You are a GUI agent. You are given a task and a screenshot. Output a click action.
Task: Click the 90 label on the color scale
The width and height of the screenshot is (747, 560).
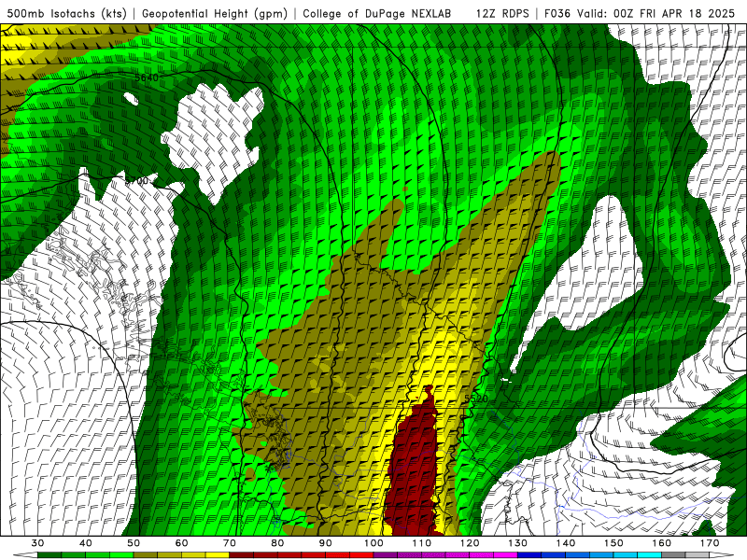[x=325, y=543]
